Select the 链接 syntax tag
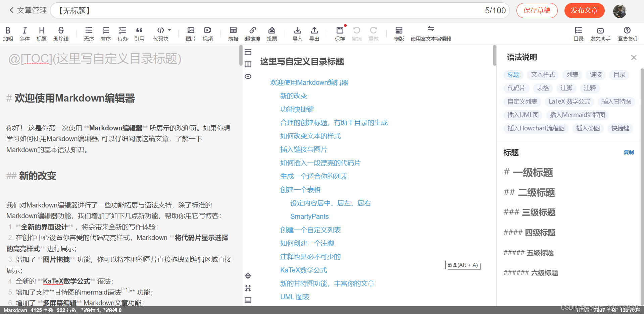This screenshot has width=644, height=314. (596, 75)
